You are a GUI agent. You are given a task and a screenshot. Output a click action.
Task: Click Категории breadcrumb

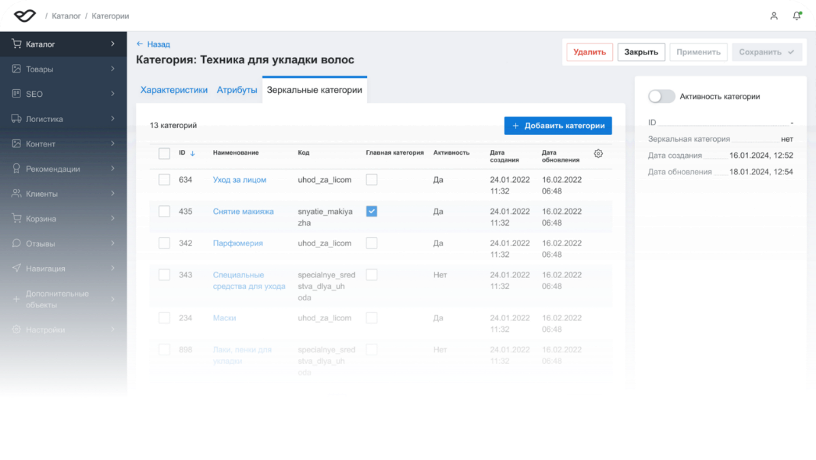pos(110,16)
